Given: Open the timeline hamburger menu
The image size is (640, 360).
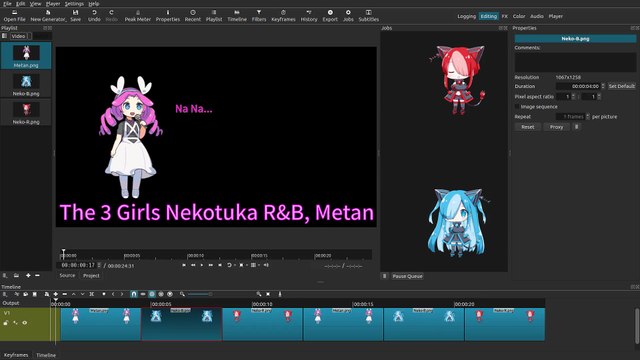Looking at the screenshot, I should (x=5, y=294).
